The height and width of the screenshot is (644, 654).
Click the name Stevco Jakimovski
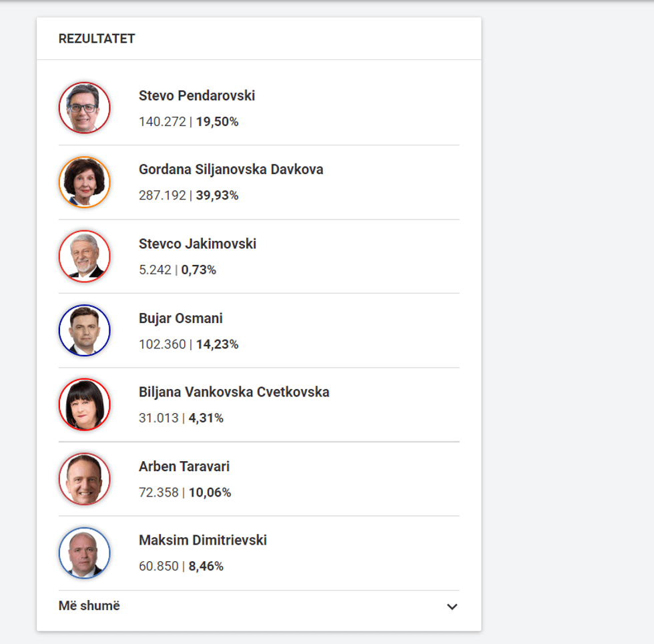pyautogui.click(x=198, y=244)
